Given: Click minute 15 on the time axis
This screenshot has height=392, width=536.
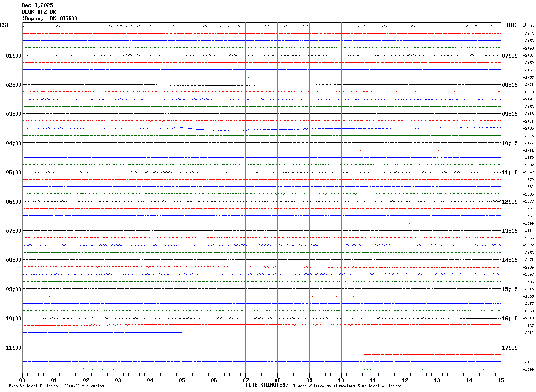Looking at the screenshot, I should (501, 380).
